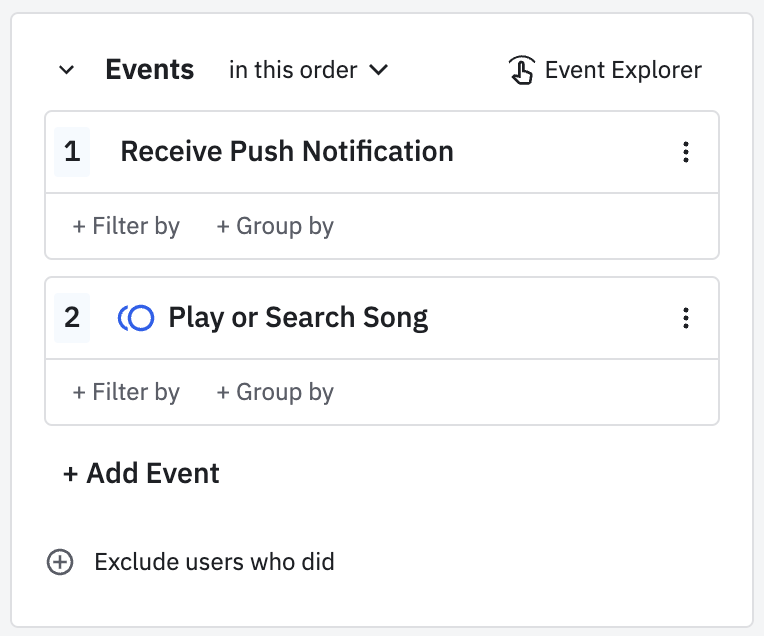
Task: Add Group by under Receive Push Notification
Action: coord(275,226)
